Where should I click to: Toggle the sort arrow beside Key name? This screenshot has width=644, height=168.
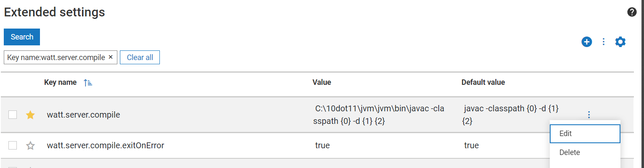pyautogui.click(x=88, y=83)
